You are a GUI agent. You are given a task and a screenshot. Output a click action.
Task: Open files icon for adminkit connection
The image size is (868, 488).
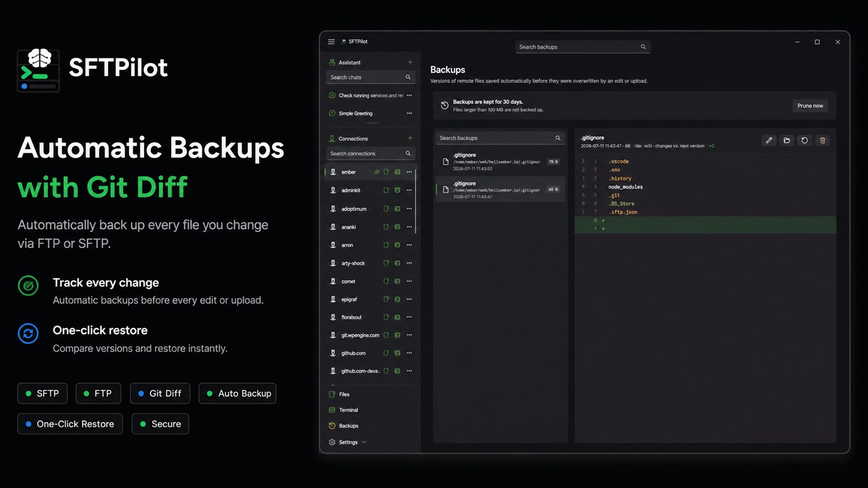click(x=386, y=190)
